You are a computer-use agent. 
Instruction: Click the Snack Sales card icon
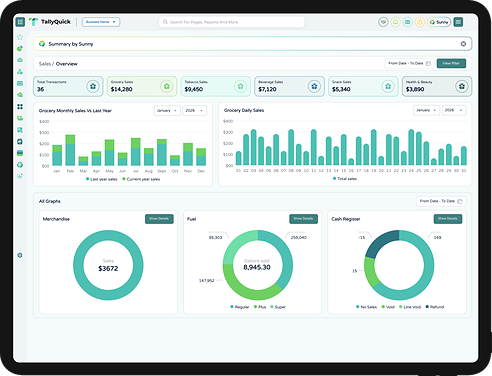[x=388, y=86]
